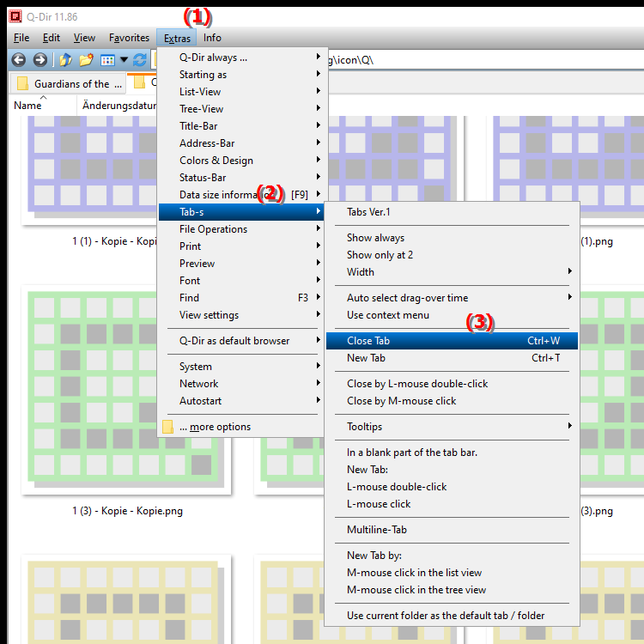Open the view mode dropdown arrow
The width and height of the screenshot is (644, 644).
tap(124, 60)
